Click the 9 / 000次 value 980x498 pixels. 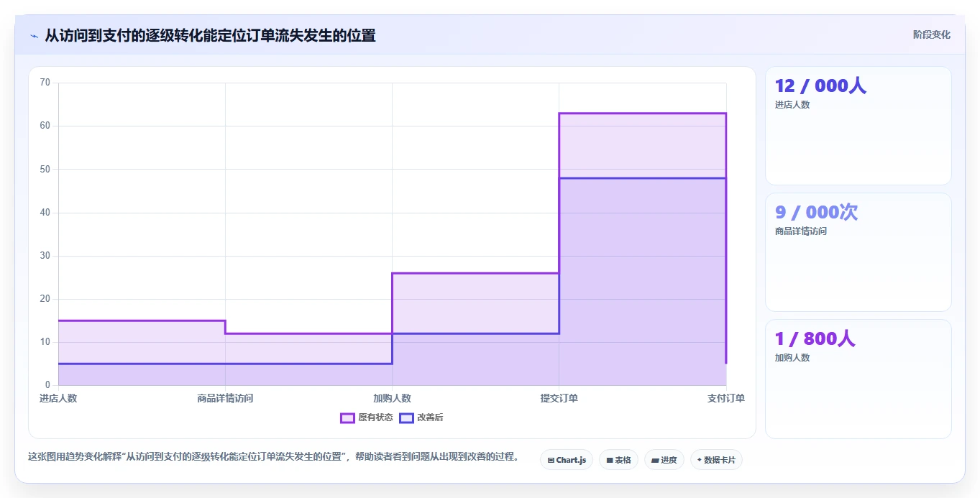[x=816, y=213]
